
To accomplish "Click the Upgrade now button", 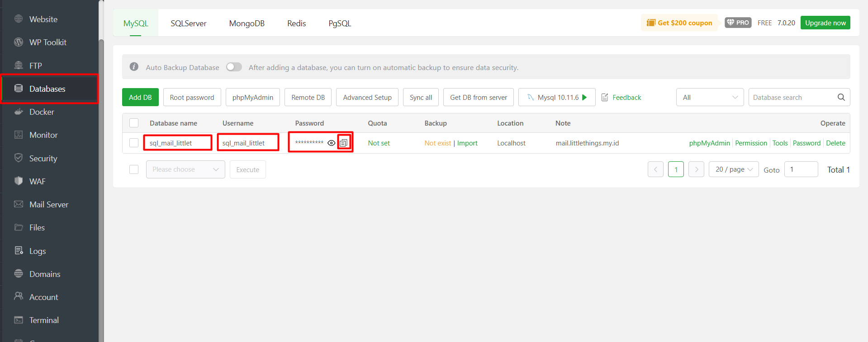I will (x=825, y=23).
